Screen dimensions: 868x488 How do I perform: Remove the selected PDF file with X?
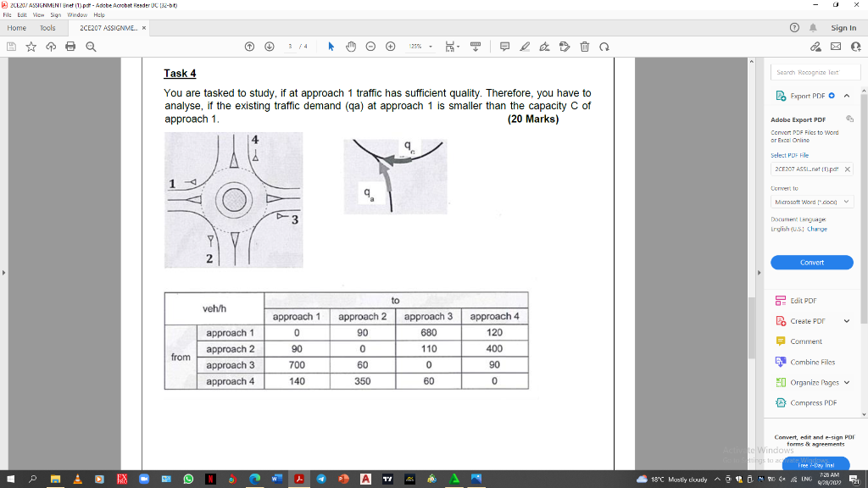[848, 169]
